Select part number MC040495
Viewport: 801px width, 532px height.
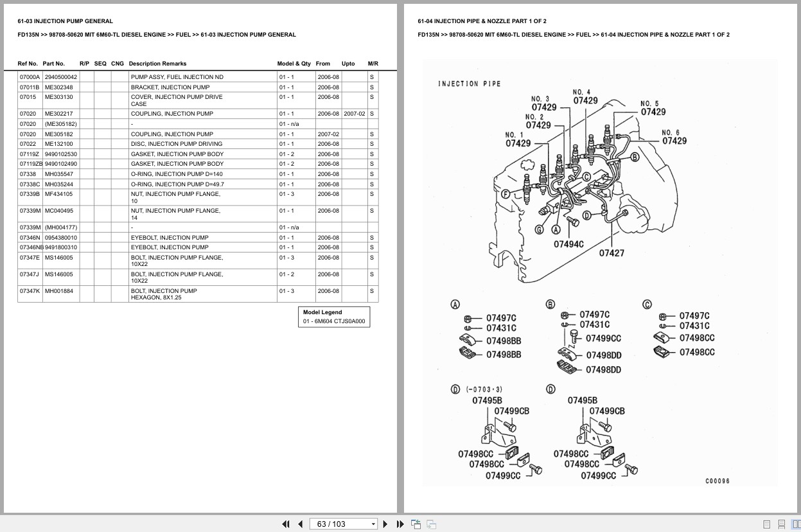tap(58, 211)
